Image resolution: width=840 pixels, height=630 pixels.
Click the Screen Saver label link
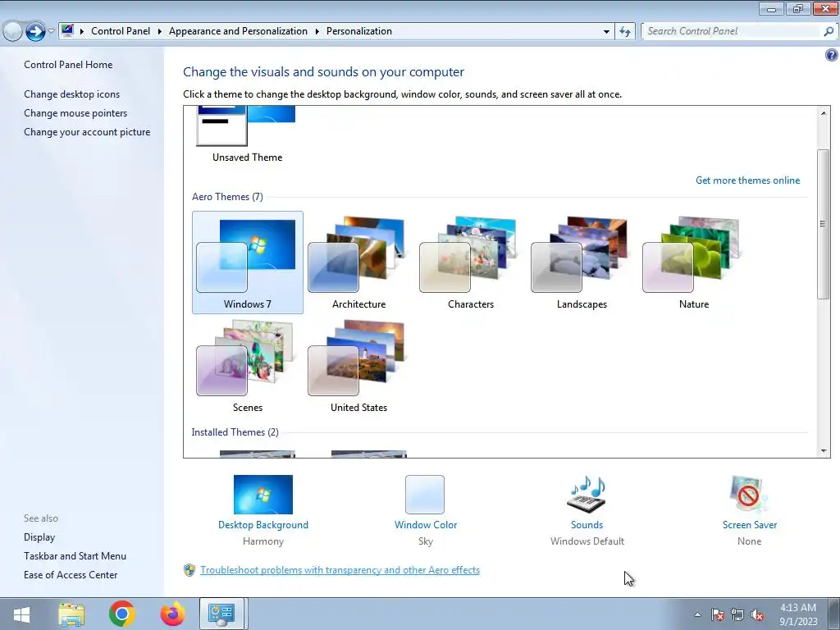pos(750,525)
